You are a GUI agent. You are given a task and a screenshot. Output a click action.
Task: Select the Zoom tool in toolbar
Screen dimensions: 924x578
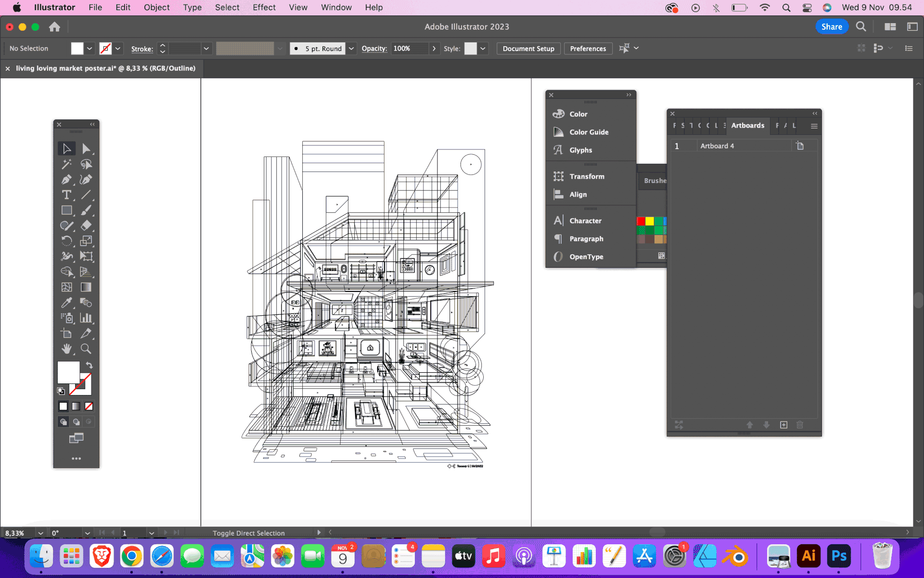pos(86,349)
